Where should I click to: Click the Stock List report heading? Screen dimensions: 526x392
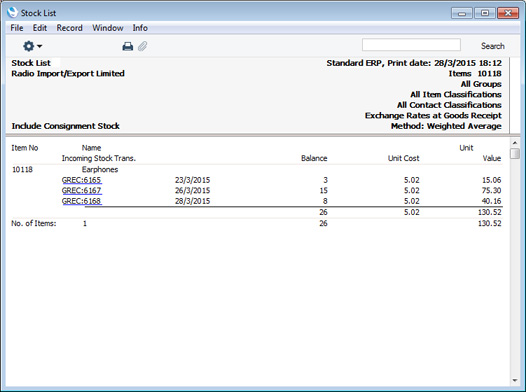(x=31, y=63)
